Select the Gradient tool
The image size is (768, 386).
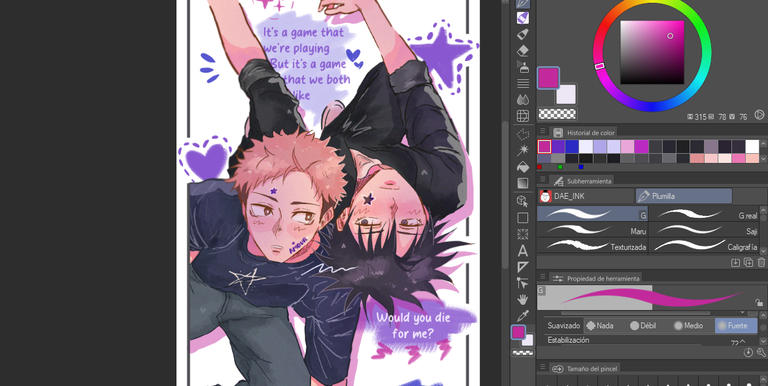click(x=523, y=183)
